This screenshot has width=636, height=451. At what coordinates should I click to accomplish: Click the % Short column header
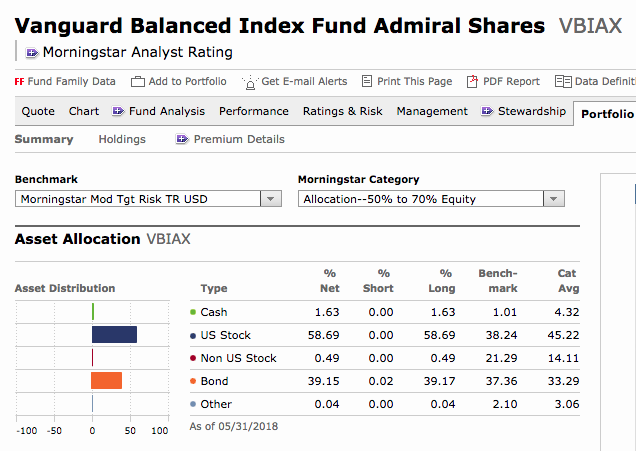pos(378,281)
